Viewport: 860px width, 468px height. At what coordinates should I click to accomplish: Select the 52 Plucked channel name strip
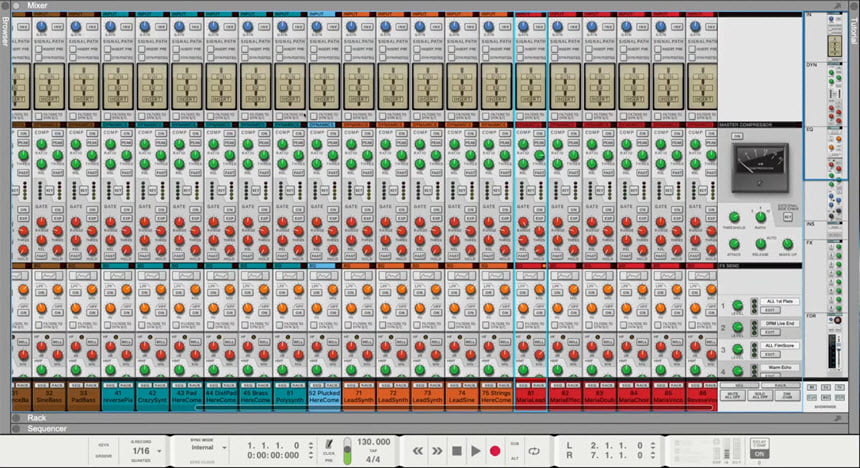324,397
